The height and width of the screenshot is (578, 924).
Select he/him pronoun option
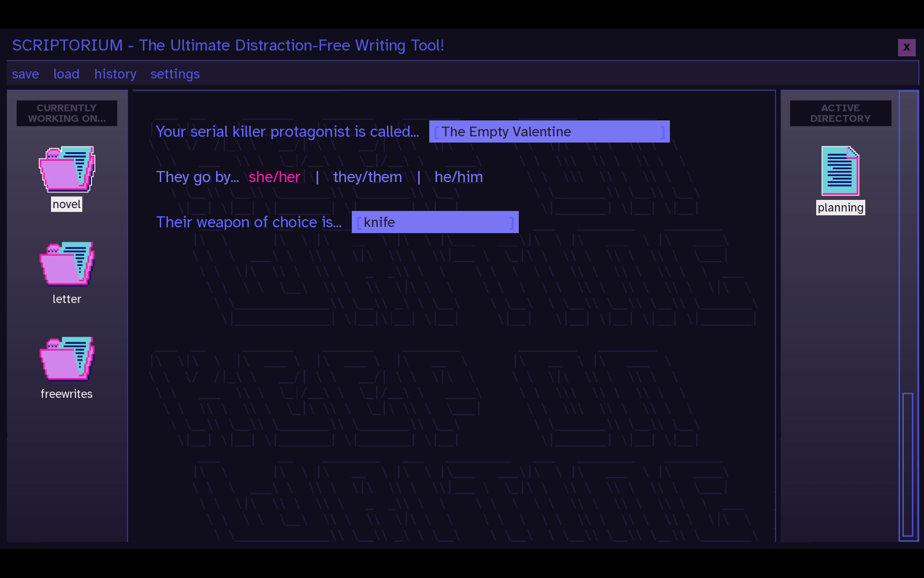[458, 177]
